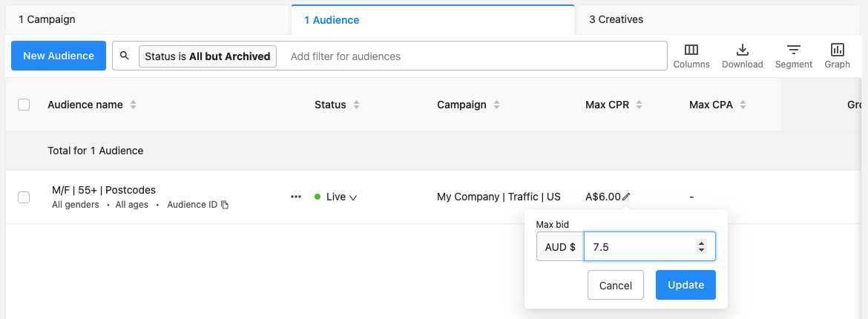The width and height of the screenshot is (868, 319).
Task: Click the All genders label
Action: (75, 205)
